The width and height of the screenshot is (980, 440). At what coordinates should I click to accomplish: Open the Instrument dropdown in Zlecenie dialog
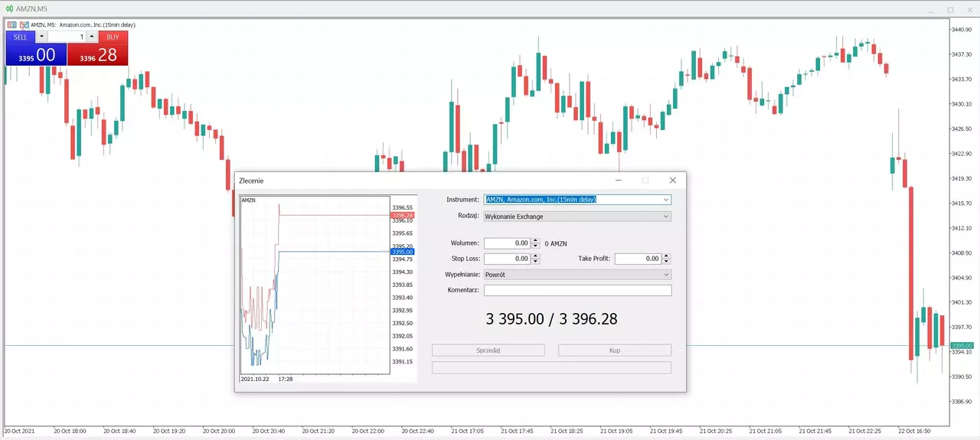click(x=666, y=200)
